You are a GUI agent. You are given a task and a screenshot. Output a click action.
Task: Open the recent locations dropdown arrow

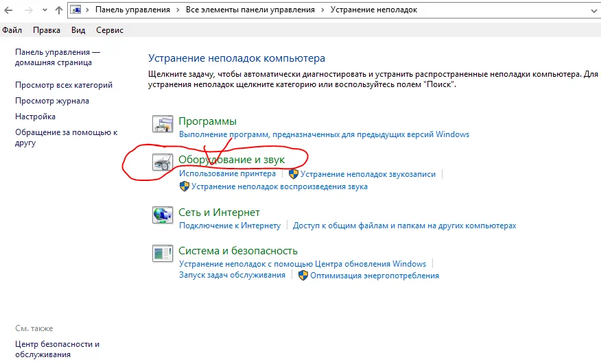coord(45,10)
